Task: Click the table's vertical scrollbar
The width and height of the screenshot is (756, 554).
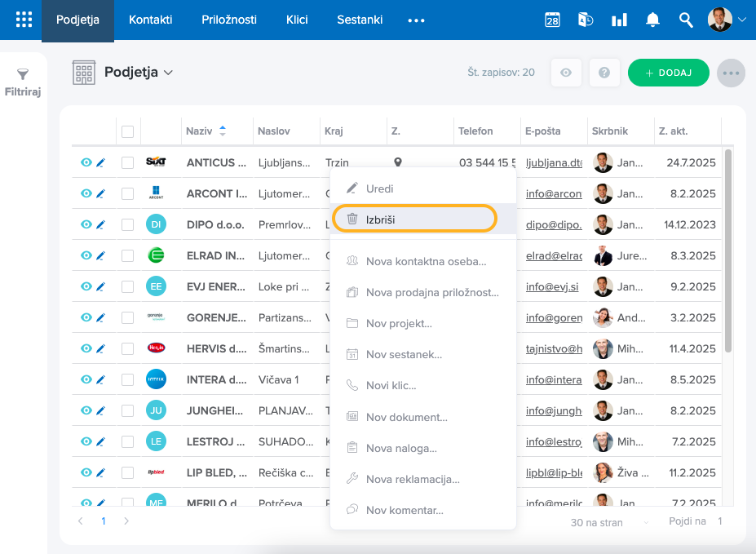Action: [x=728, y=245]
